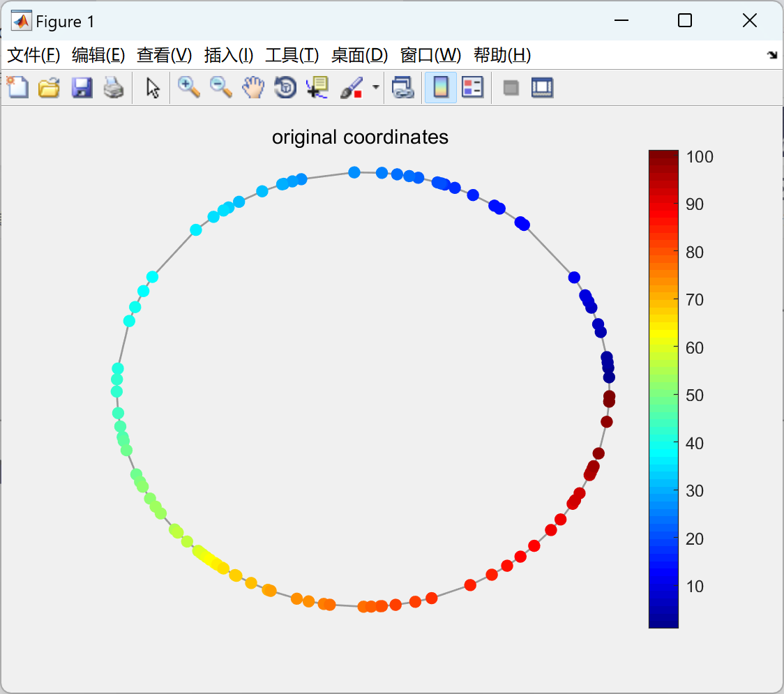The width and height of the screenshot is (784, 694).
Task: Expand the brush color dropdown arrow
Action: (x=375, y=87)
